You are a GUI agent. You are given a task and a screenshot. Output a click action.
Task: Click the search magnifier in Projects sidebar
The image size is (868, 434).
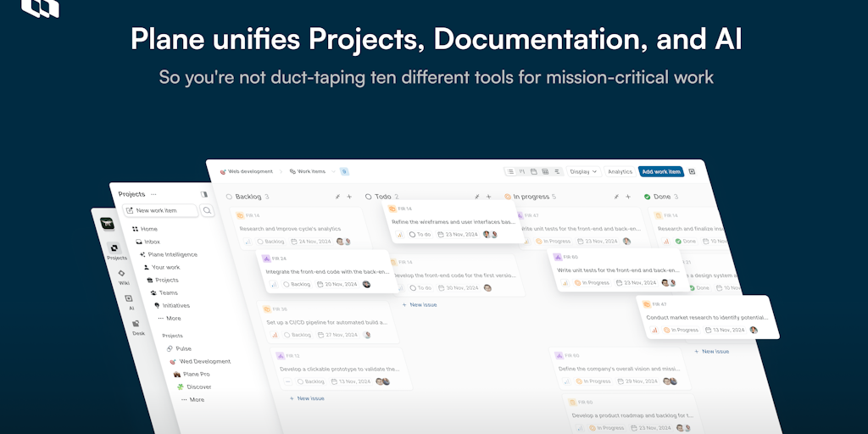click(x=207, y=210)
